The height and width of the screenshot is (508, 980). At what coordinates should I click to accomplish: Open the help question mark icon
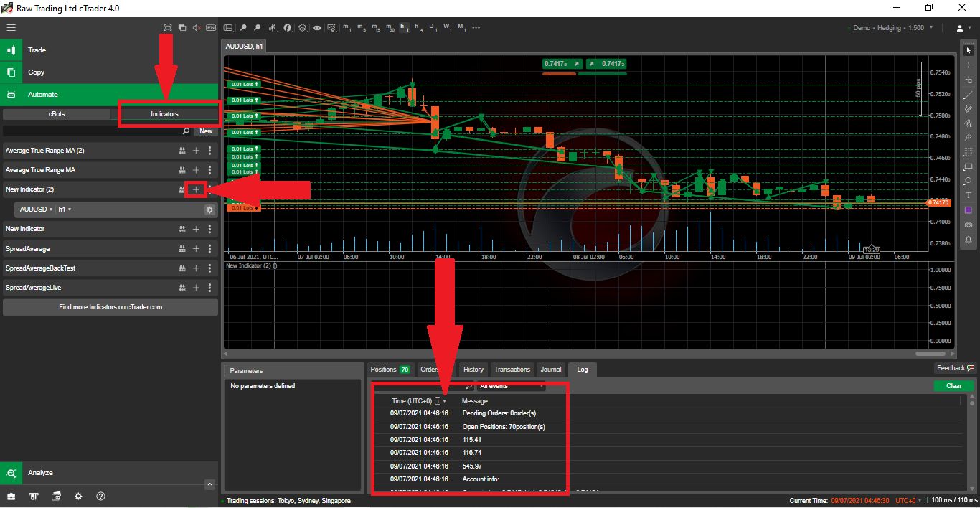[100, 497]
